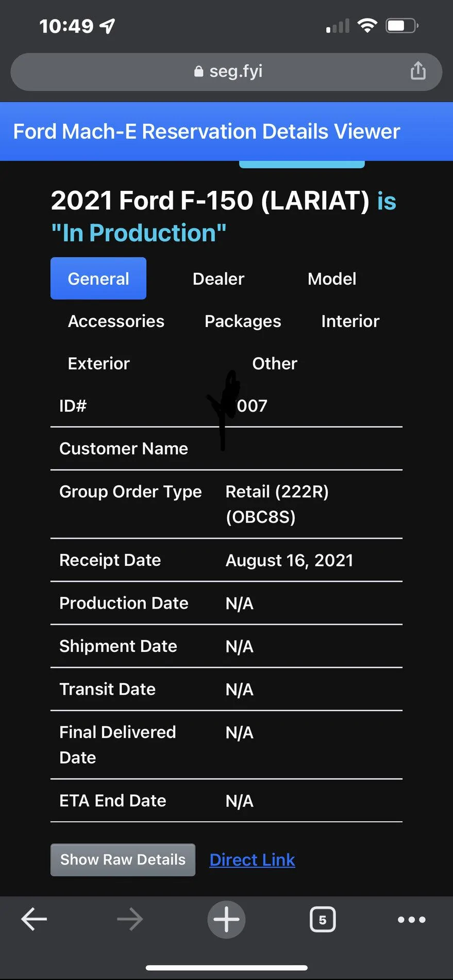The height and width of the screenshot is (980, 453).
Task: Follow the Direct Link hyperlink
Action: [x=252, y=859]
